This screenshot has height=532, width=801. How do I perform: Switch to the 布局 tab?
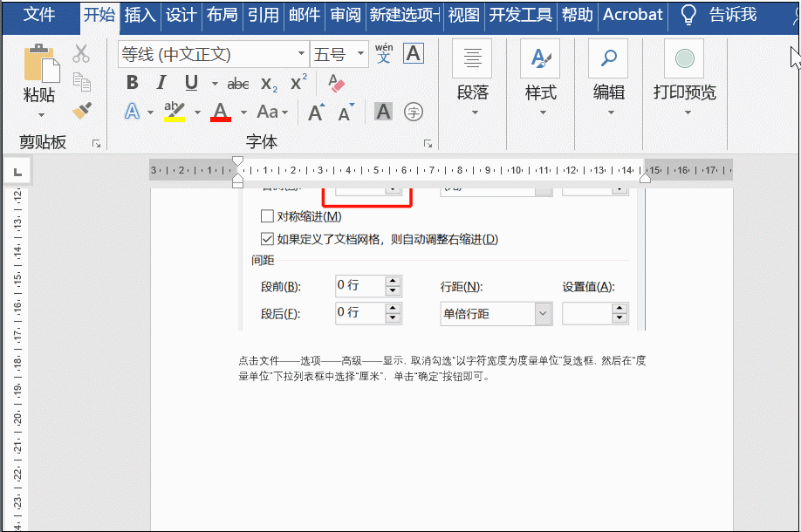[222, 15]
